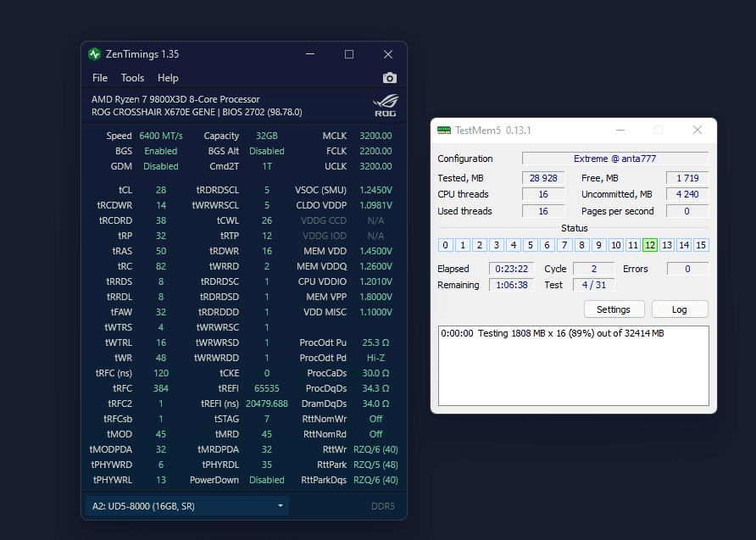Click the CPU VDDIO value 1.2010V
This screenshot has width=756, height=540.
click(x=375, y=281)
